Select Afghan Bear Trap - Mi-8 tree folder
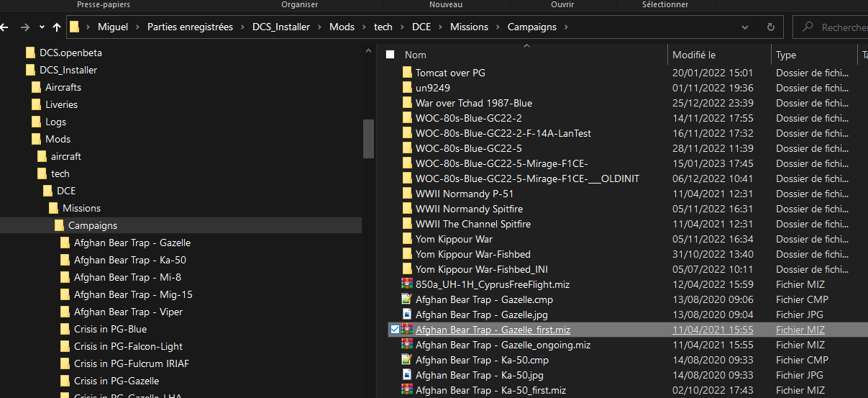The image size is (868, 398). [x=126, y=277]
